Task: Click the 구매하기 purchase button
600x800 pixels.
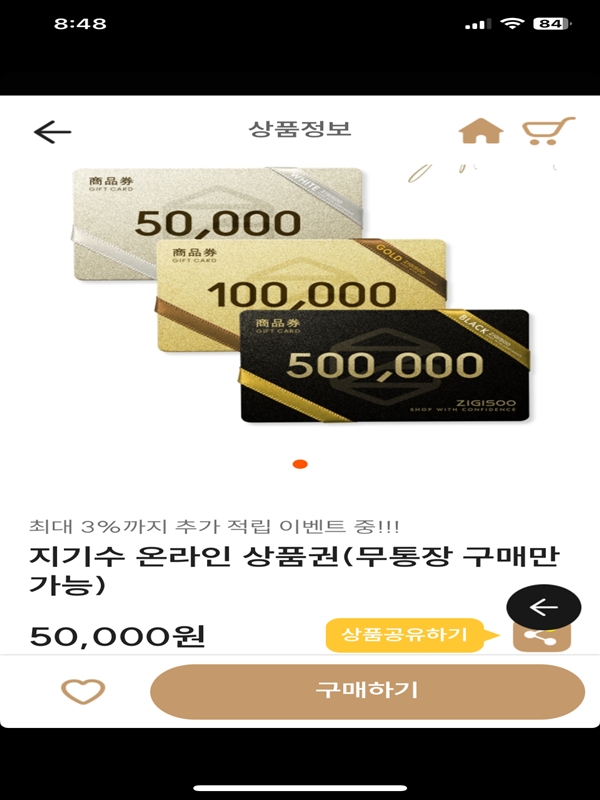Action: coord(367,691)
